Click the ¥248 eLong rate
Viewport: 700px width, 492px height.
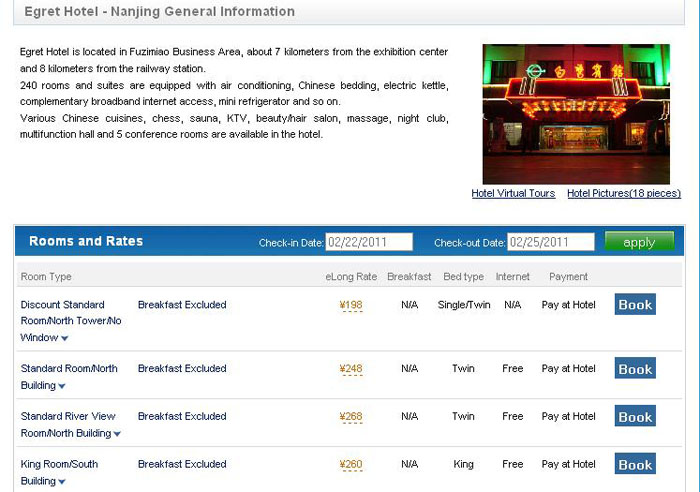(x=351, y=369)
